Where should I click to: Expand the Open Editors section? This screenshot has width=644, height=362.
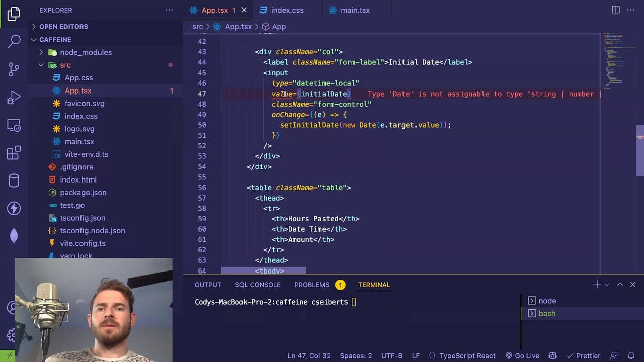click(x=63, y=27)
